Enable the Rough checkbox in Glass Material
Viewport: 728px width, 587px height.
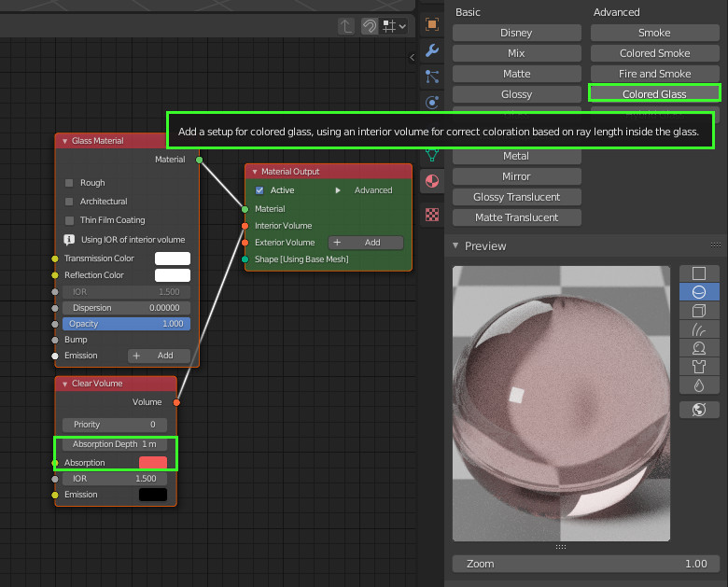(x=70, y=183)
